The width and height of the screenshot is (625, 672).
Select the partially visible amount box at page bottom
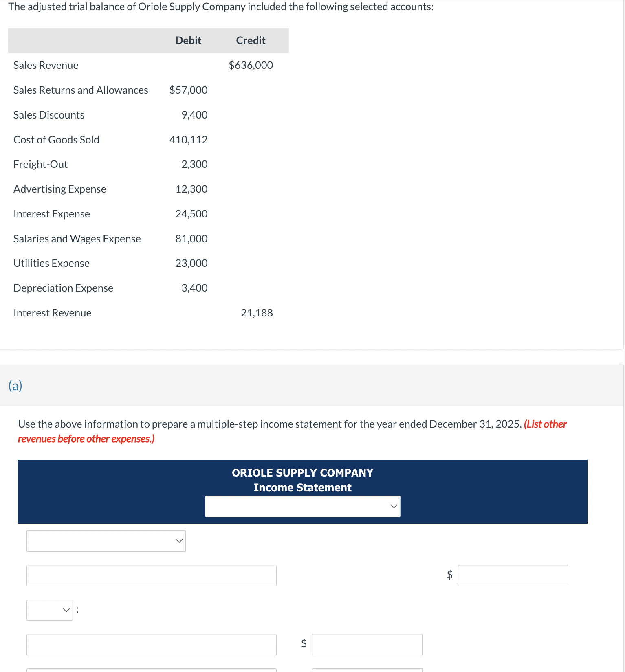[367, 669]
